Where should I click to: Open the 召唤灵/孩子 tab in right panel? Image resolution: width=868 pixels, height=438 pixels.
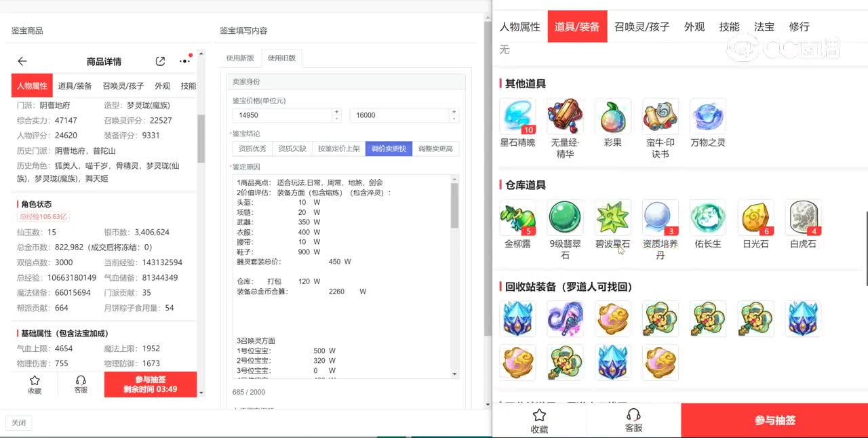pyautogui.click(x=642, y=27)
